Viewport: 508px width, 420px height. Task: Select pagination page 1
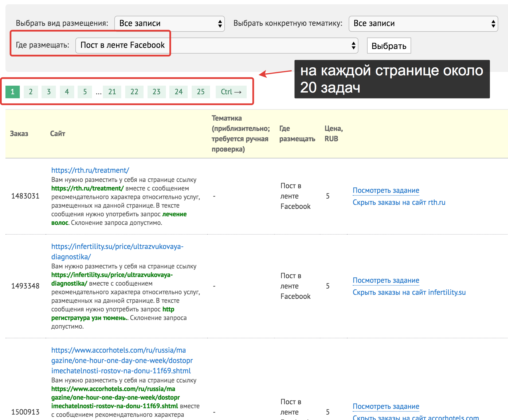pyautogui.click(x=13, y=92)
